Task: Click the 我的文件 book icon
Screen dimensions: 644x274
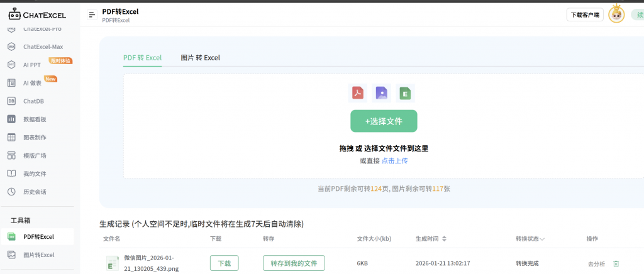Action: 11,173
